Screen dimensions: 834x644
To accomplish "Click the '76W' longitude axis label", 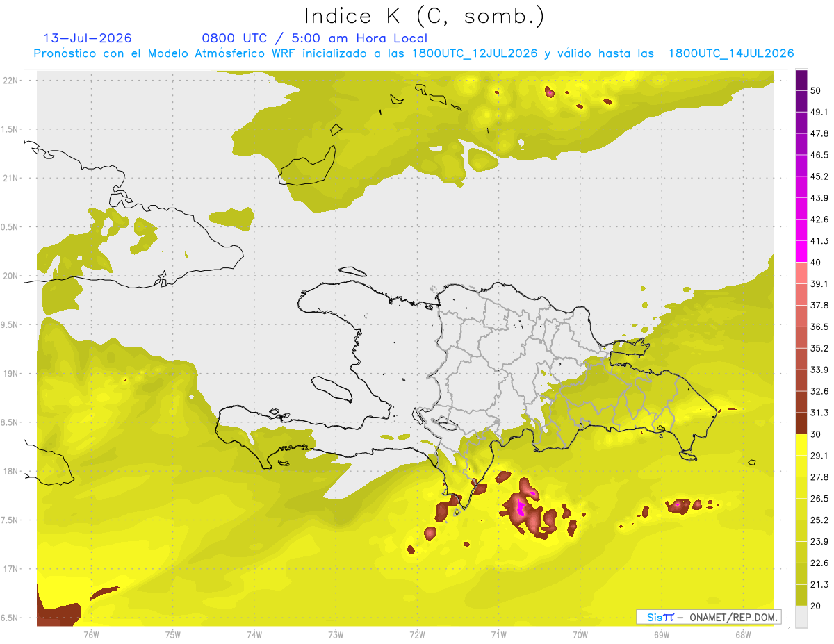I will (x=91, y=634).
